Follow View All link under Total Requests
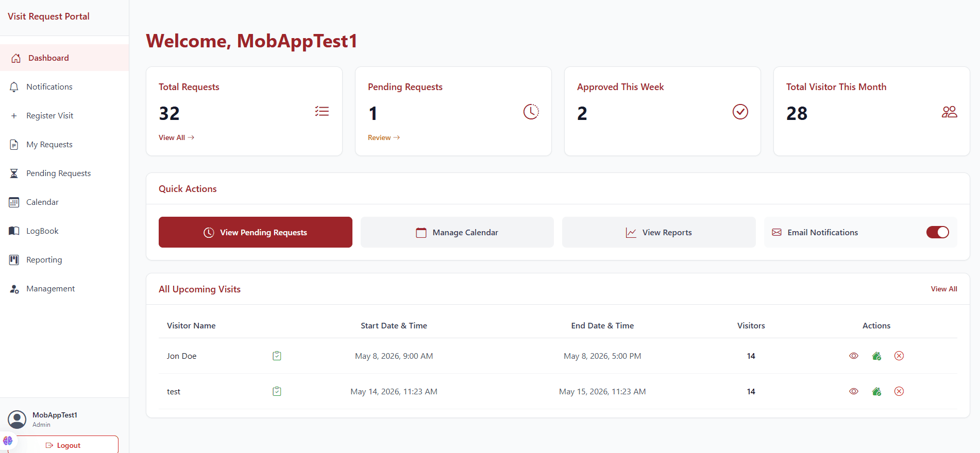 tap(176, 137)
